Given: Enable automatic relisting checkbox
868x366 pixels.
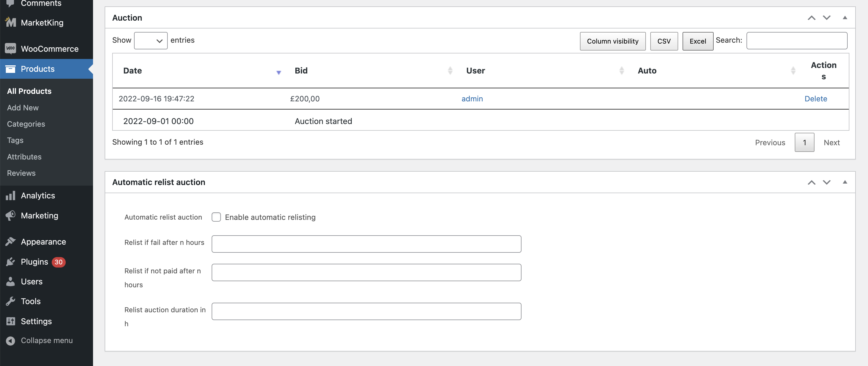Looking at the screenshot, I should pos(216,217).
